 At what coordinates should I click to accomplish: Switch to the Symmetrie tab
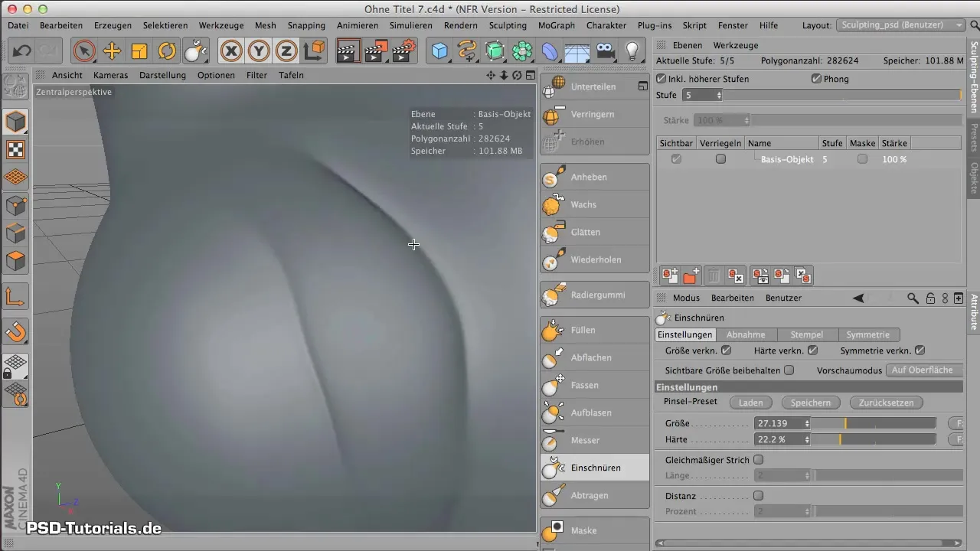[868, 334]
